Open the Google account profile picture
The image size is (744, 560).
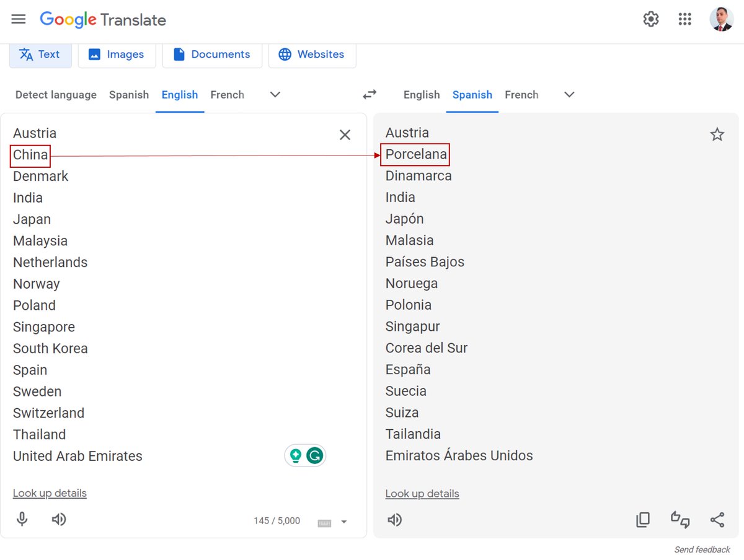721,19
